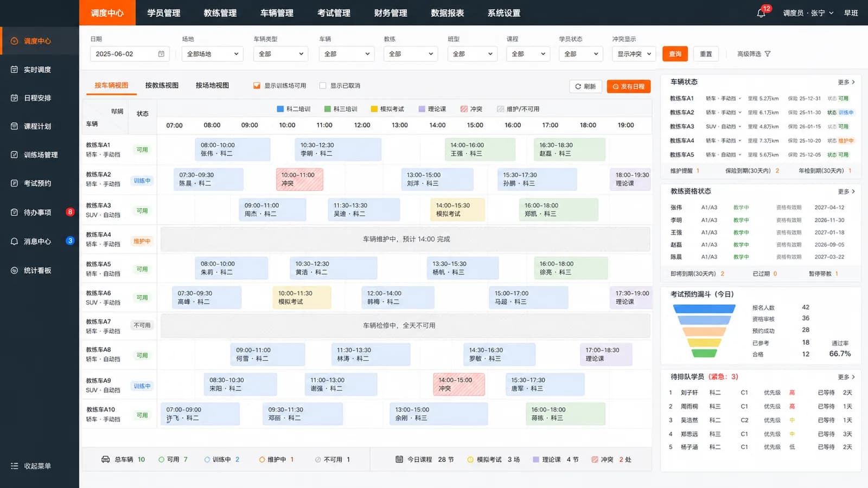This screenshot has height=488, width=868.
Task: Click the 待办事项 red badge 8
Action: tap(70, 212)
